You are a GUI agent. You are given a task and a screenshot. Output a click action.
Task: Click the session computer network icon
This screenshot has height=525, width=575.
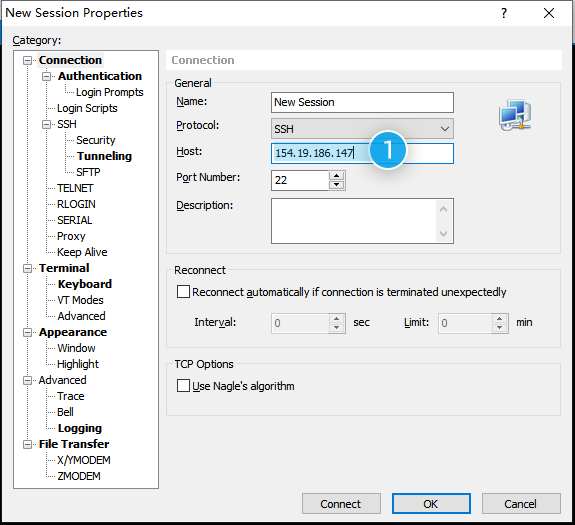tap(515, 115)
